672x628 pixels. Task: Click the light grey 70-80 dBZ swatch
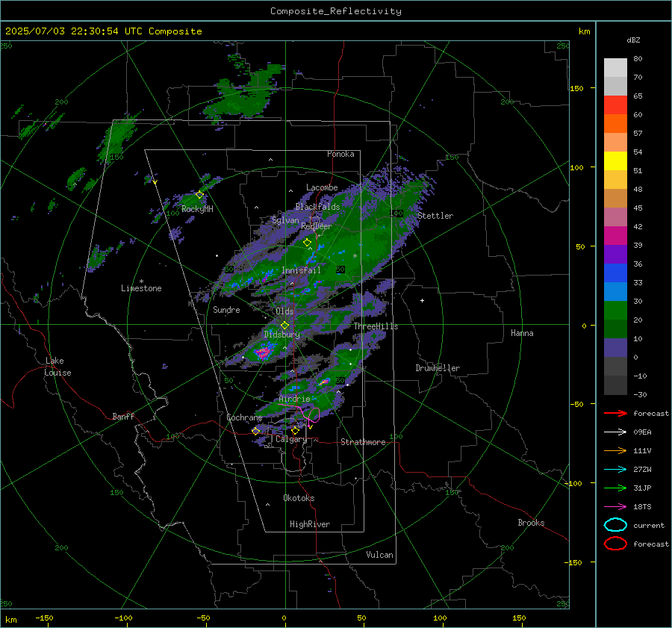point(615,68)
